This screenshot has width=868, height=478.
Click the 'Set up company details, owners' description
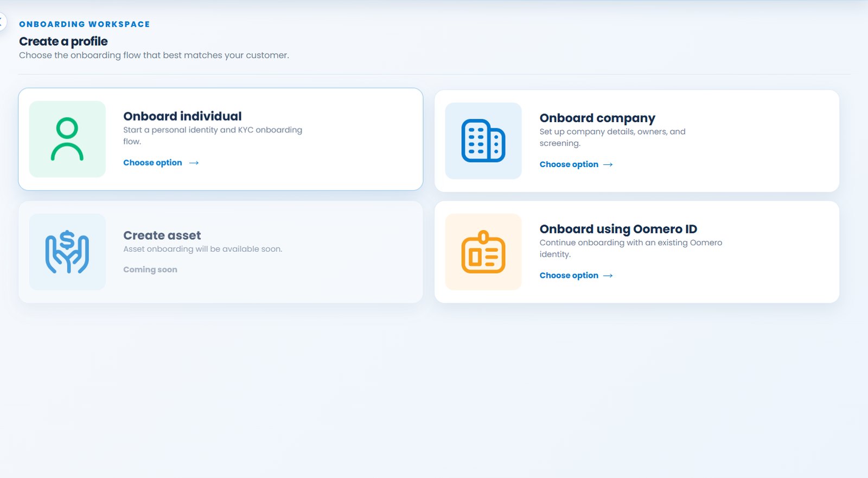coord(612,137)
